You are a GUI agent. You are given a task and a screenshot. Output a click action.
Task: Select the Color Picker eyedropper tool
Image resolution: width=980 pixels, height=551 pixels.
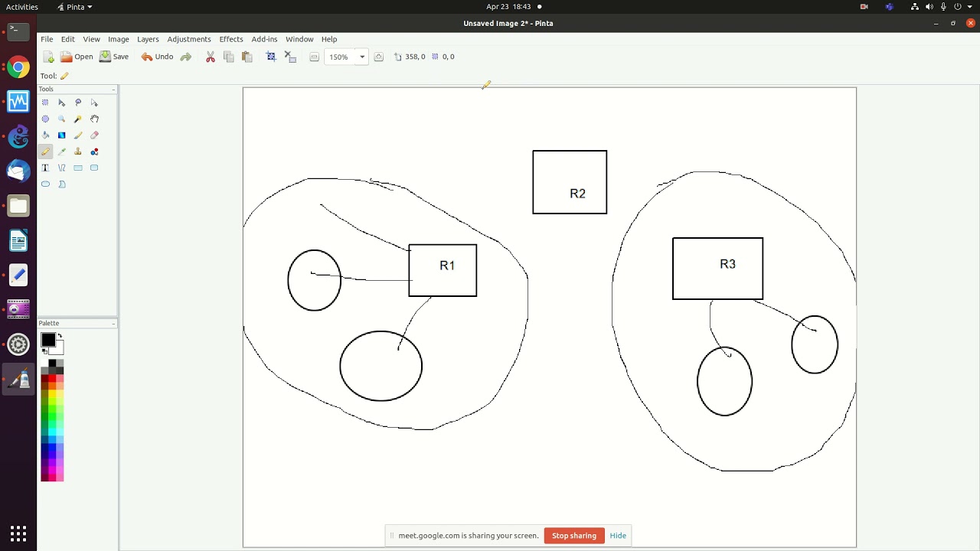61,152
